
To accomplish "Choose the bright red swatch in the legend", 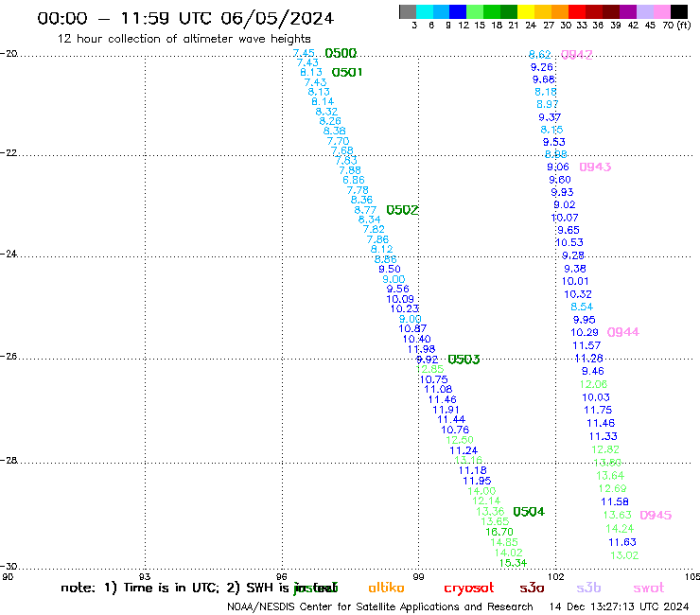I will click(577, 11).
